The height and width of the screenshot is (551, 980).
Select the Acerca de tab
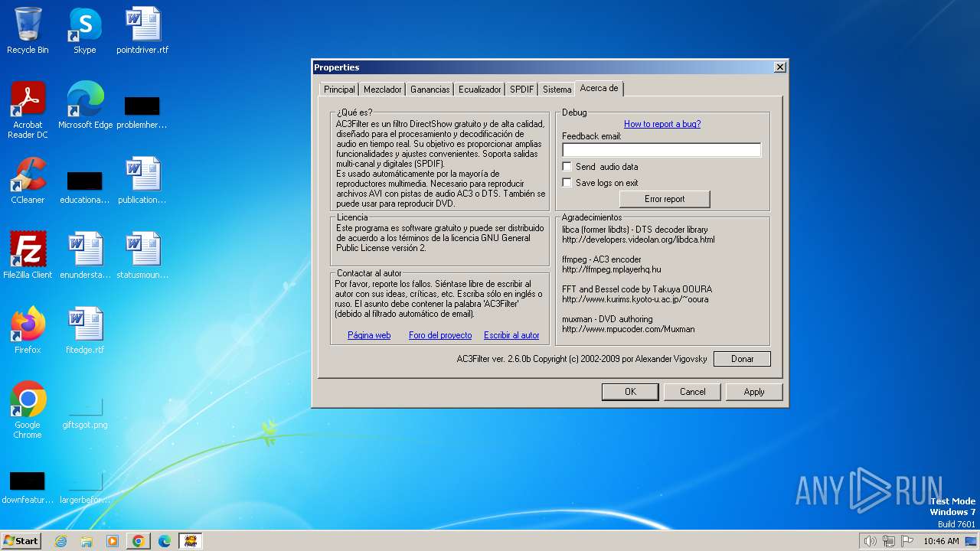[599, 88]
